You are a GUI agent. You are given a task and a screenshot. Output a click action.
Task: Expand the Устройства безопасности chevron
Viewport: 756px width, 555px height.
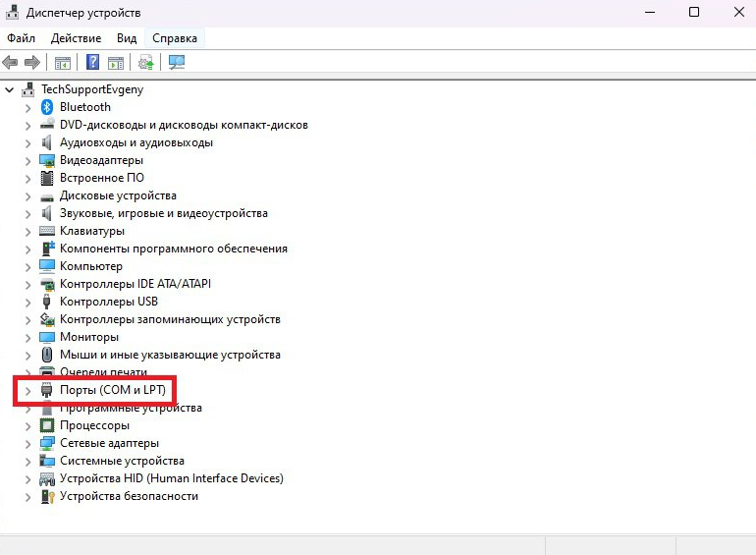pyautogui.click(x=27, y=497)
